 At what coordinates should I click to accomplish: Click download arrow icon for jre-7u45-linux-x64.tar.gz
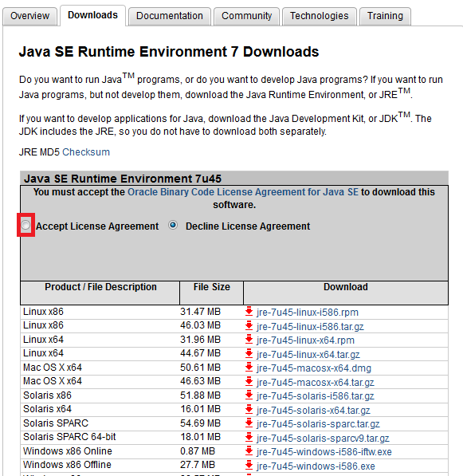[249, 353]
